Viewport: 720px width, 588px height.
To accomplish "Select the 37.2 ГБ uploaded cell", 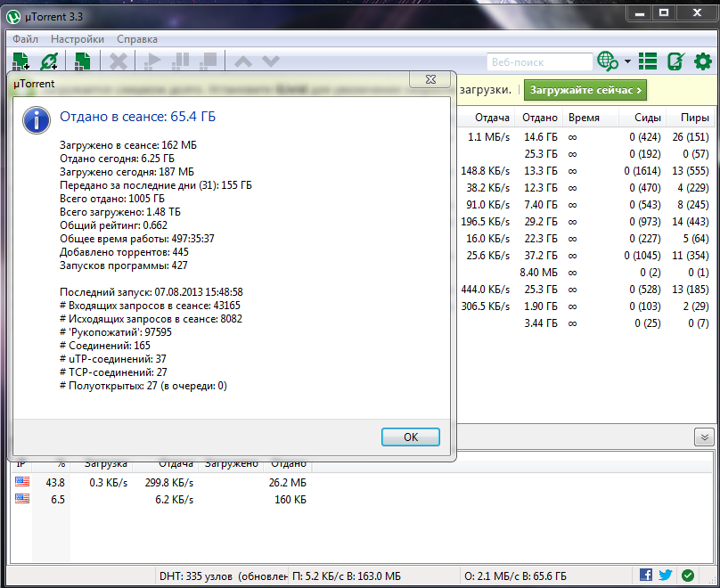I will [x=541, y=256].
